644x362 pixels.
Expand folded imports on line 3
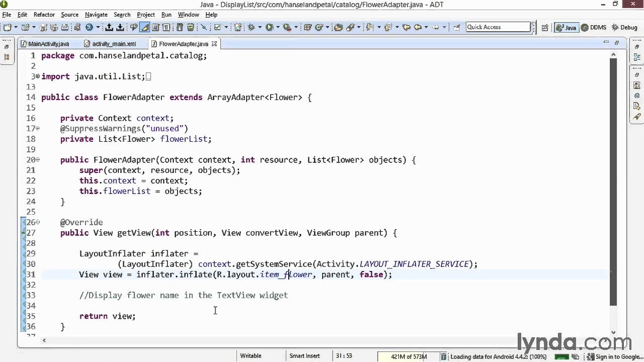coord(38,76)
